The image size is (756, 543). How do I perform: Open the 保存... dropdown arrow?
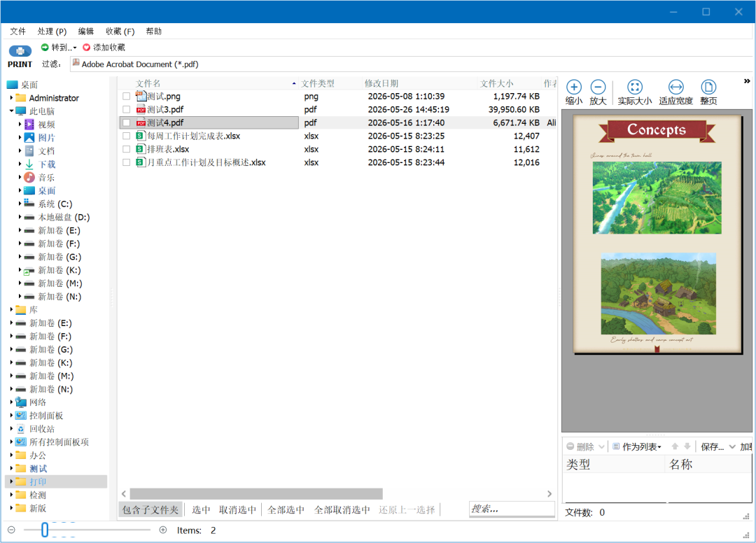click(732, 446)
